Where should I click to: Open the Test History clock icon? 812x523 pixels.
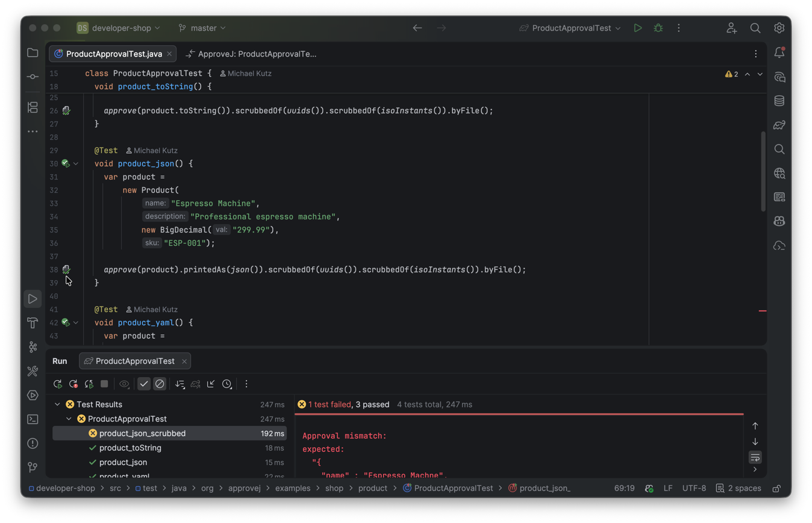pyautogui.click(x=227, y=384)
